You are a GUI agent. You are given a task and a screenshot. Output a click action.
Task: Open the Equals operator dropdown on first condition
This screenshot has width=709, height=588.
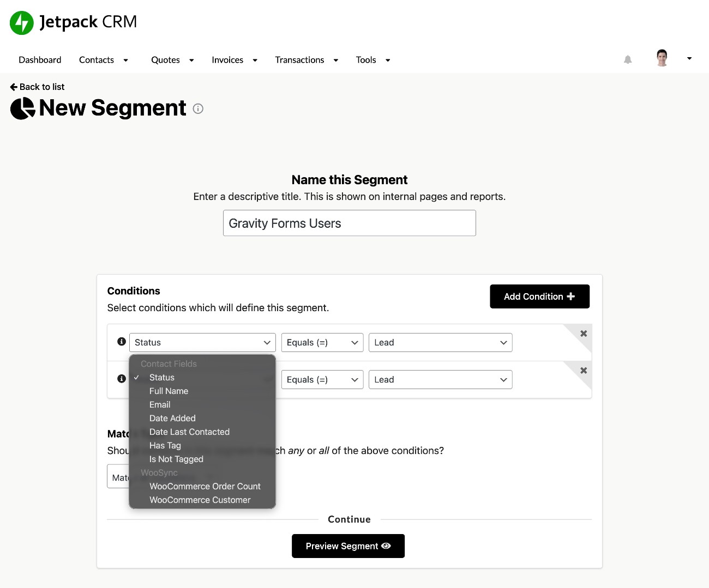tap(322, 342)
